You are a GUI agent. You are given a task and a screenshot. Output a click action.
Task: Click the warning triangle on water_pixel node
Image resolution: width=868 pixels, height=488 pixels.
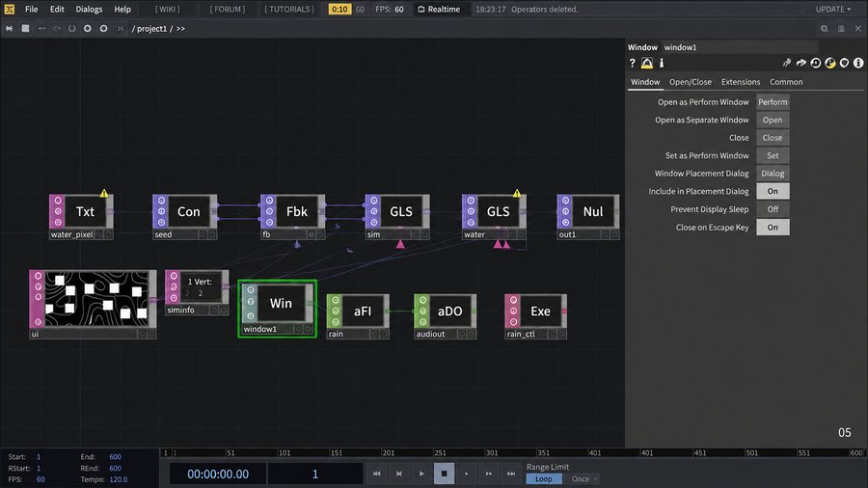(x=103, y=193)
